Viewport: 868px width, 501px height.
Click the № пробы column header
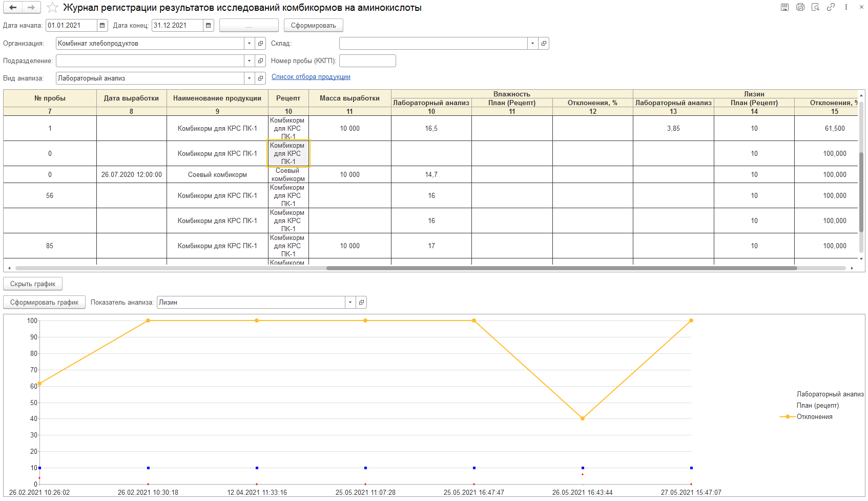point(50,98)
